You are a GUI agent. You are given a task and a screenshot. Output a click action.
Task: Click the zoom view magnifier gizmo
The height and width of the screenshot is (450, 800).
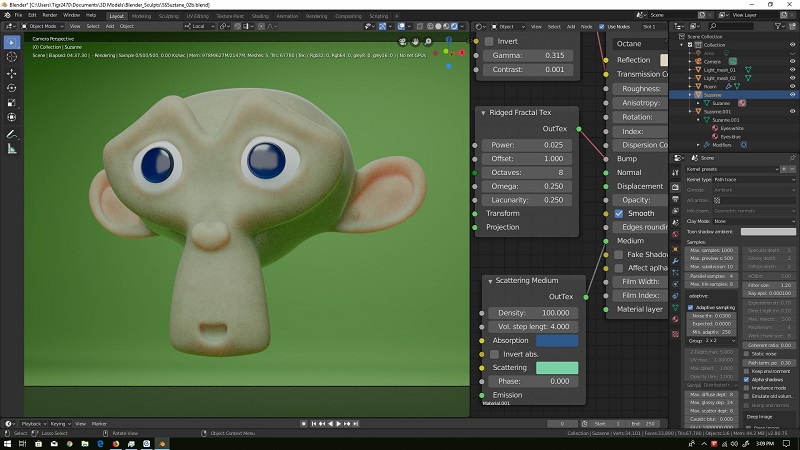(x=428, y=41)
